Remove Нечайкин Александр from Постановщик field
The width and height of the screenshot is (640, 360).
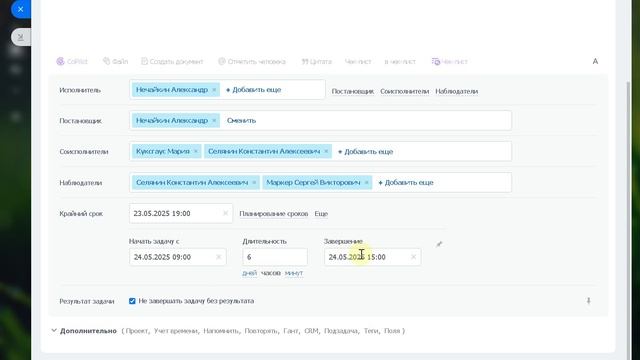tap(214, 121)
